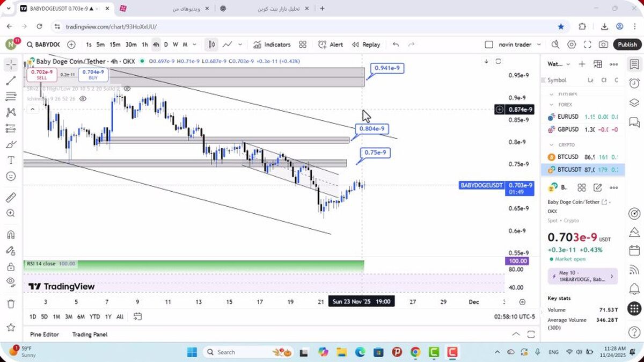Toggle hide all drawings eye
The width and height of the screenshot is (644, 362).
tap(11, 282)
